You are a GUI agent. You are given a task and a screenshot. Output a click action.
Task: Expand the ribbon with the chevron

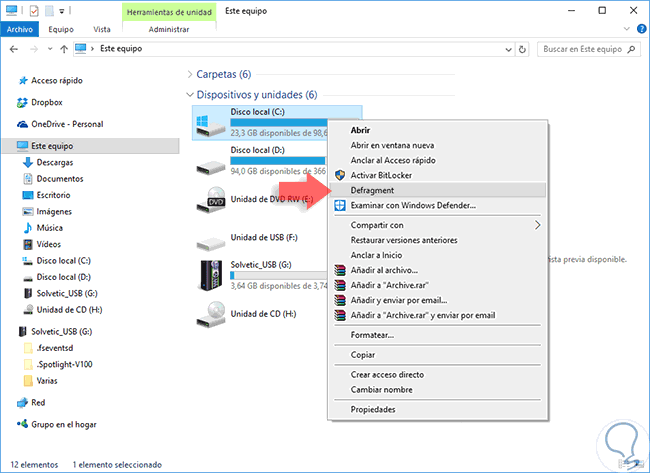(625, 30)
